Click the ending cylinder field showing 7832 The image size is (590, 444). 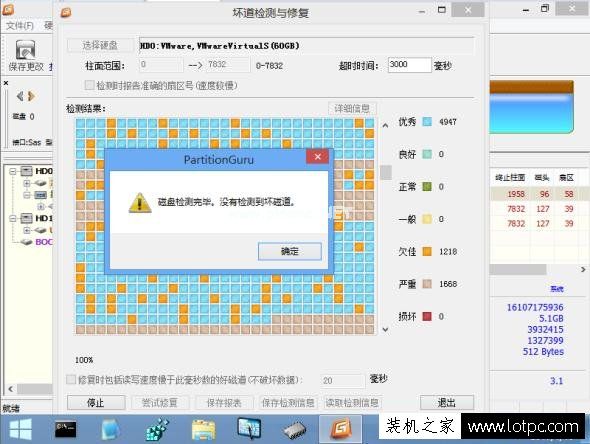[x=228, y=65]
